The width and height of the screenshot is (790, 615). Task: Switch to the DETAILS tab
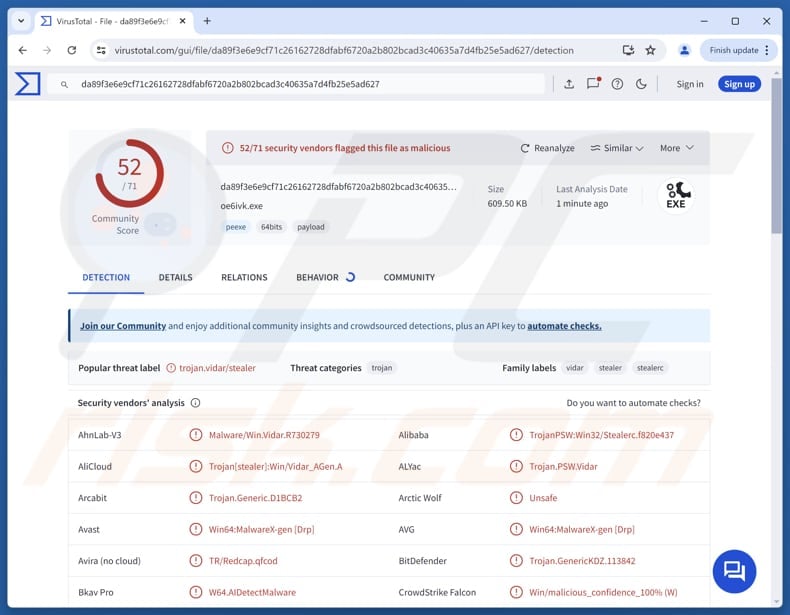point(175,277)
